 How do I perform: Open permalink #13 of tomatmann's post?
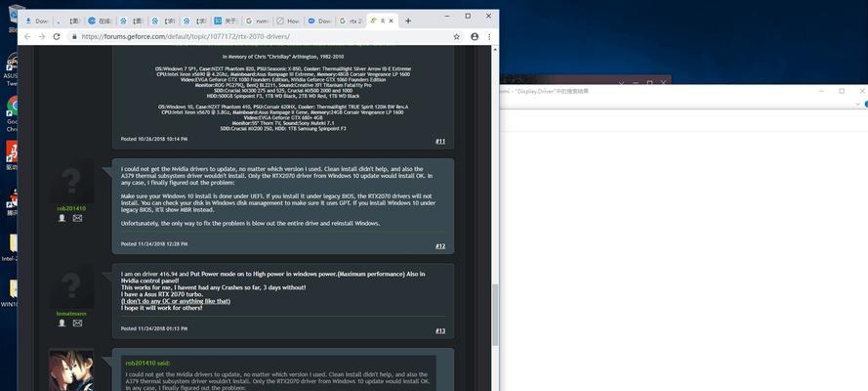click(440, 330)
